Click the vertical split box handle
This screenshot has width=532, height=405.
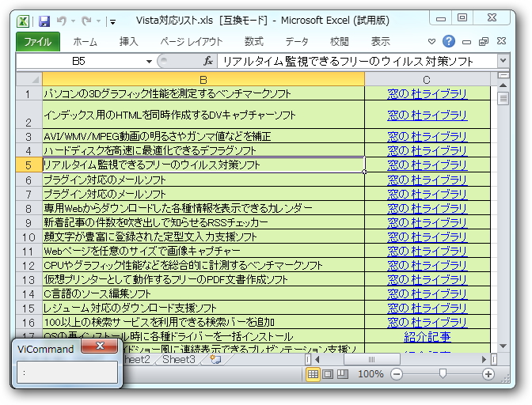click(503, 75)
